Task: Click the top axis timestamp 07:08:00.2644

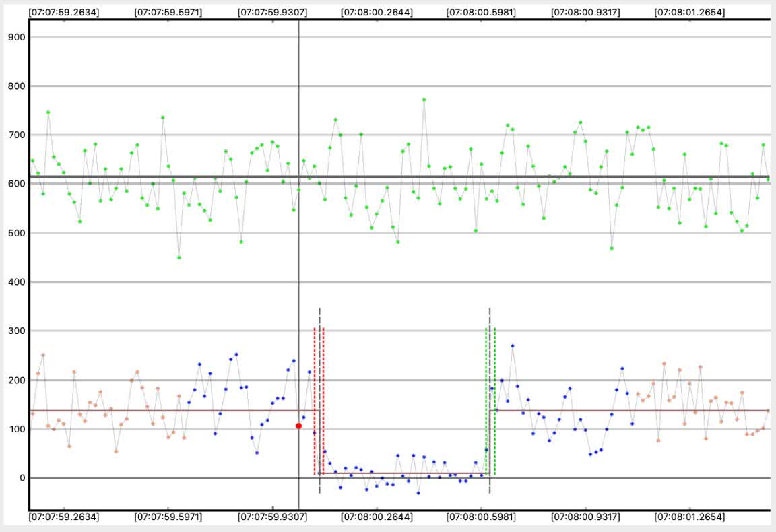Action: (377, 12)
